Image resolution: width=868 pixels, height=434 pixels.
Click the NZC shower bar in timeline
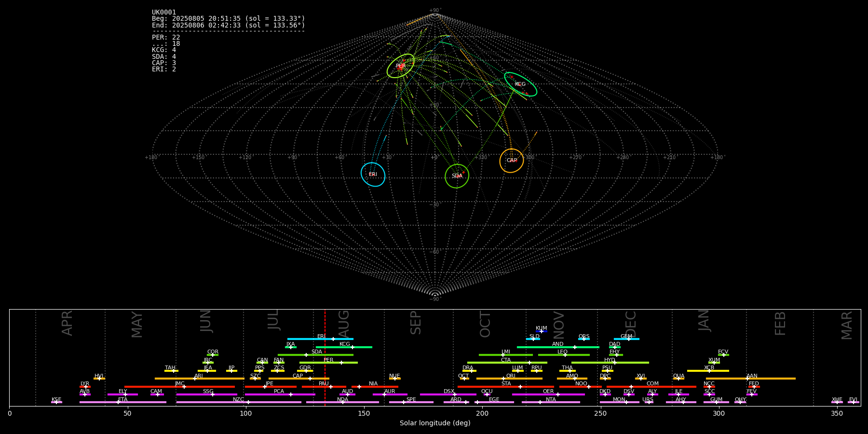(239, 402)
